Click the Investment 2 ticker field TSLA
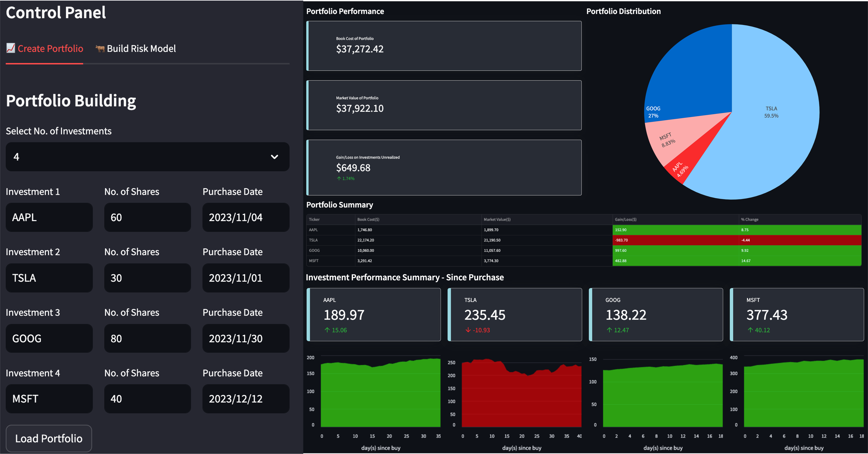The image size is (868, 454). pos(49,278)
